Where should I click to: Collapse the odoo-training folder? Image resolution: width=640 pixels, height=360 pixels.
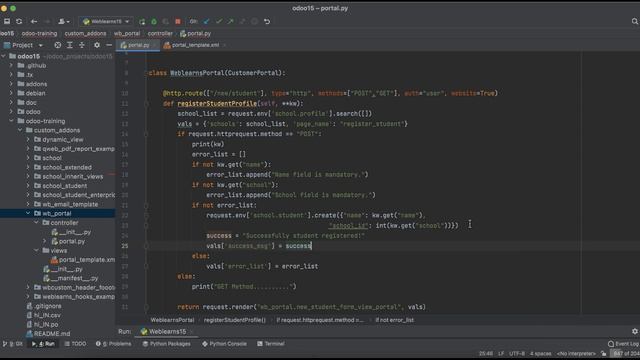11,121
